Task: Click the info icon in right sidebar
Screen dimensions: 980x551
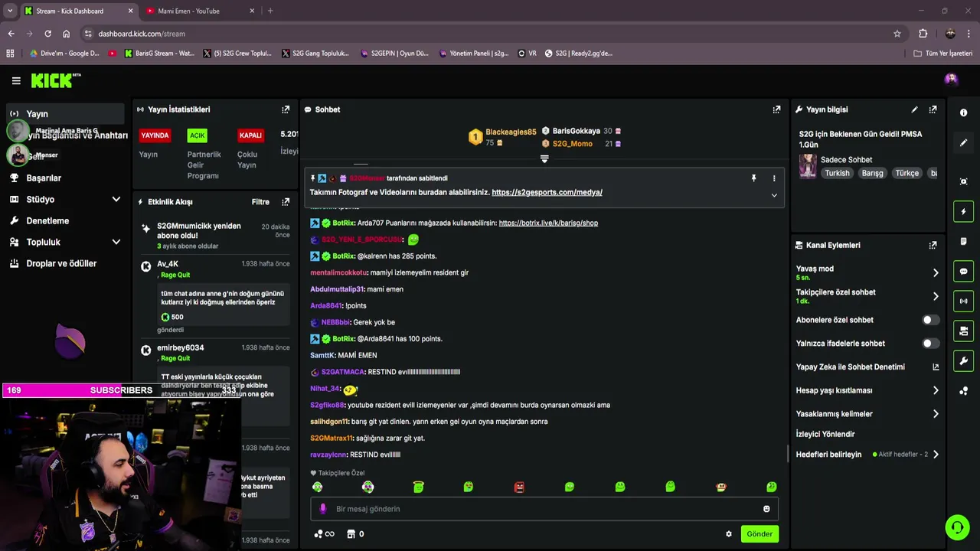Action: pyautogui.click(x=964, y=112)
